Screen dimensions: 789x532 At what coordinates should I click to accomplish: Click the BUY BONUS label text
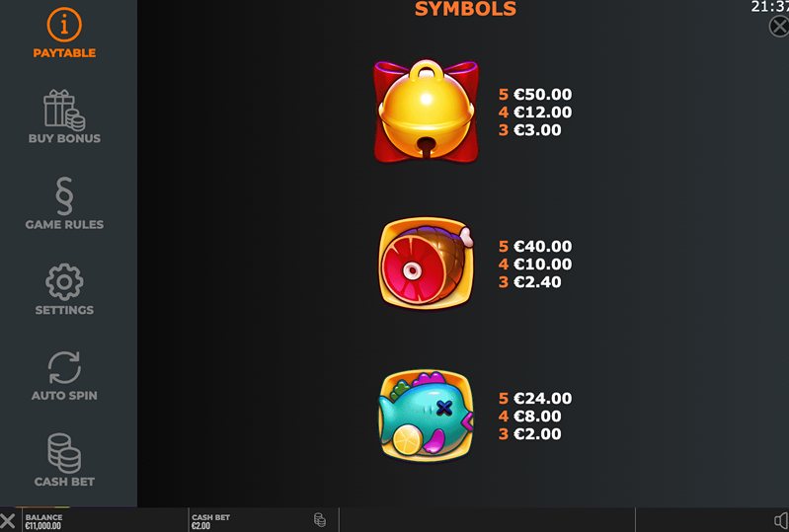(64, 138)
